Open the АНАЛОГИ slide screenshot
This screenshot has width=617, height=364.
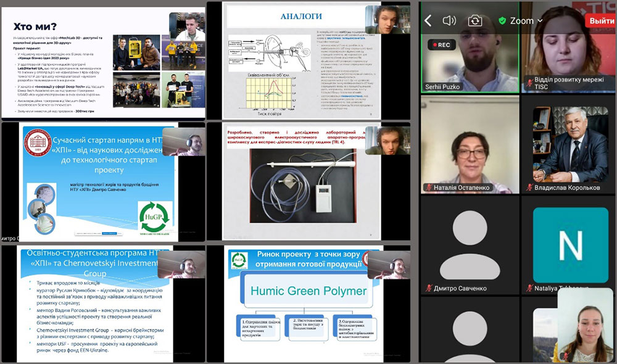[308, 60]
